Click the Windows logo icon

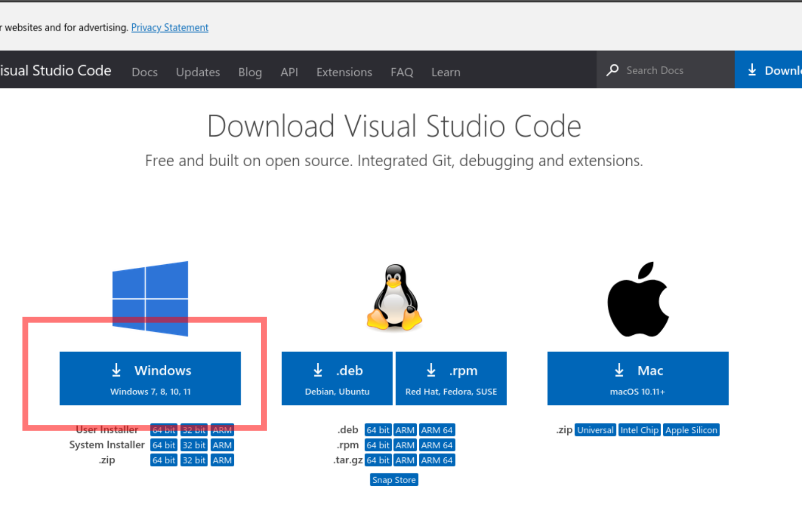click(150, 299)
